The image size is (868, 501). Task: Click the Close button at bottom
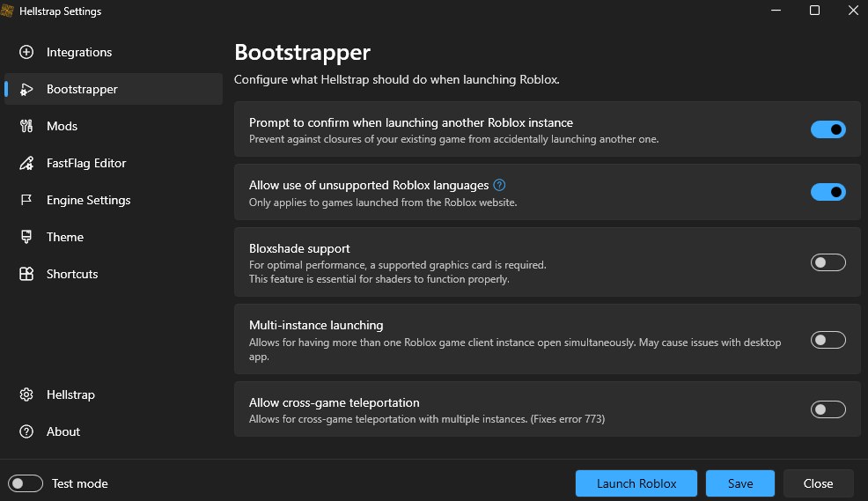pos(818,483)
